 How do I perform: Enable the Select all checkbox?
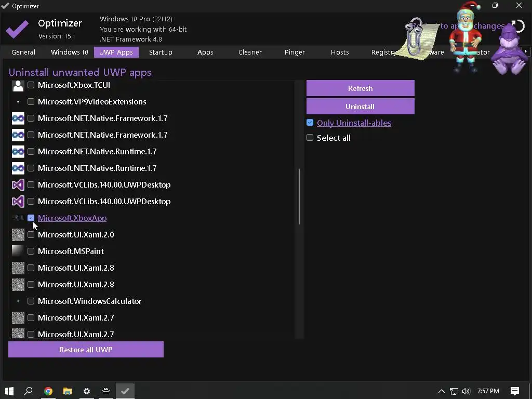(310, 137)
